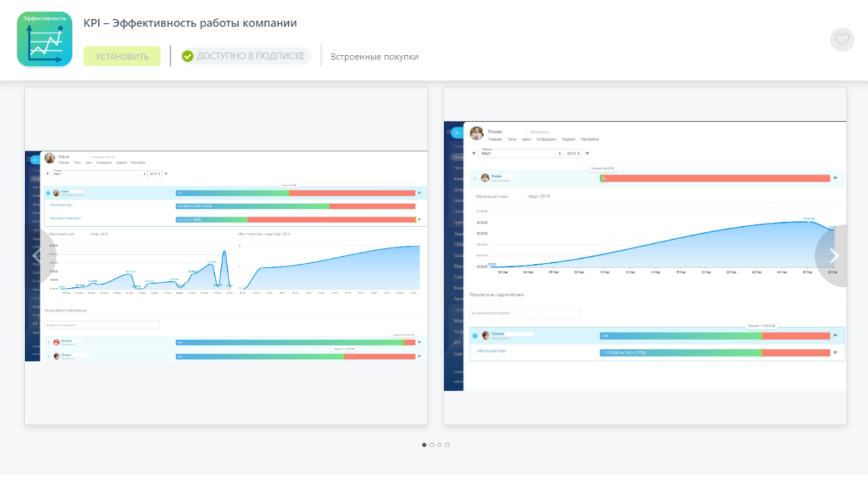Select the first carousel pagination dot

pyautogui.click(x=425, y=445)
